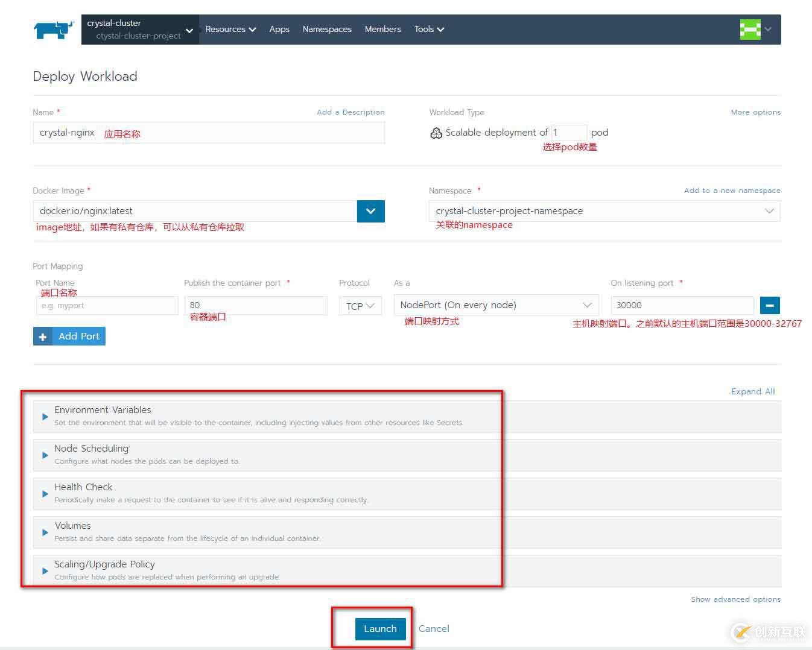The width and height of the screenshot is (812, 650).
Task: Launch the workload
Action: click(380, 628)
